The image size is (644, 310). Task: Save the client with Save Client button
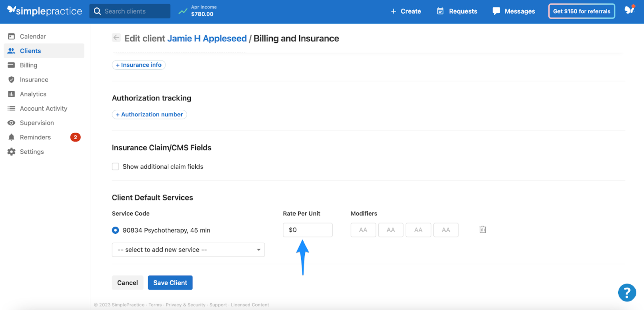(x=170, y=283)
